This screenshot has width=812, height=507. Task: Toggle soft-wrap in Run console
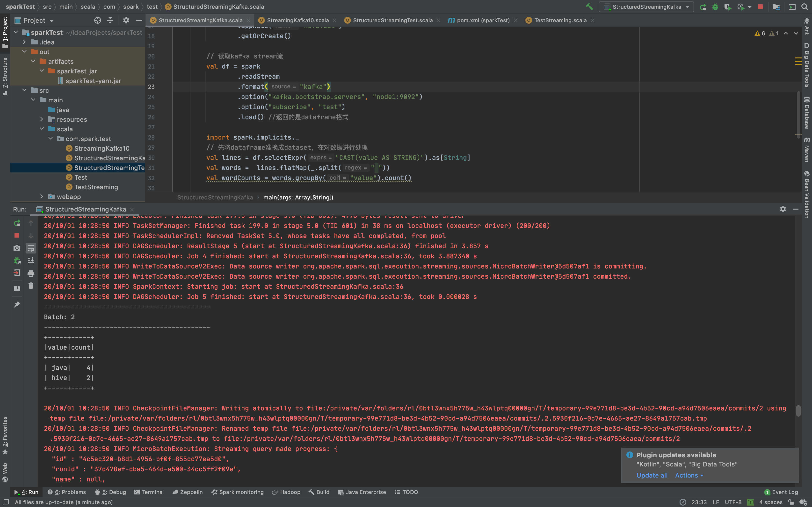coord(31,248)
